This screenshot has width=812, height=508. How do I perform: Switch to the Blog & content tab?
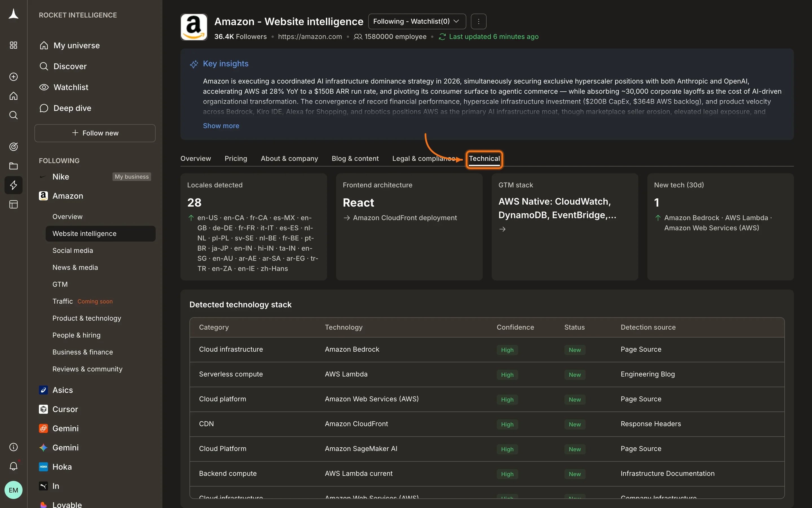coord(355,159)
